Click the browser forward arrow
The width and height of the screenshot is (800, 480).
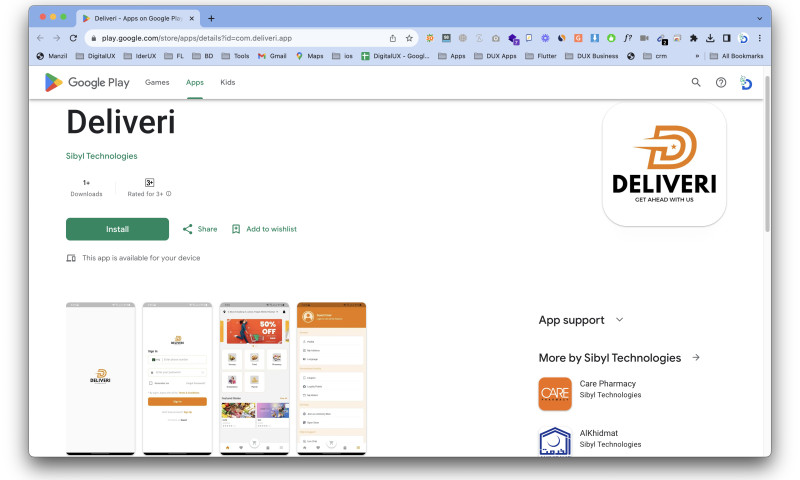tap(57, 38)
